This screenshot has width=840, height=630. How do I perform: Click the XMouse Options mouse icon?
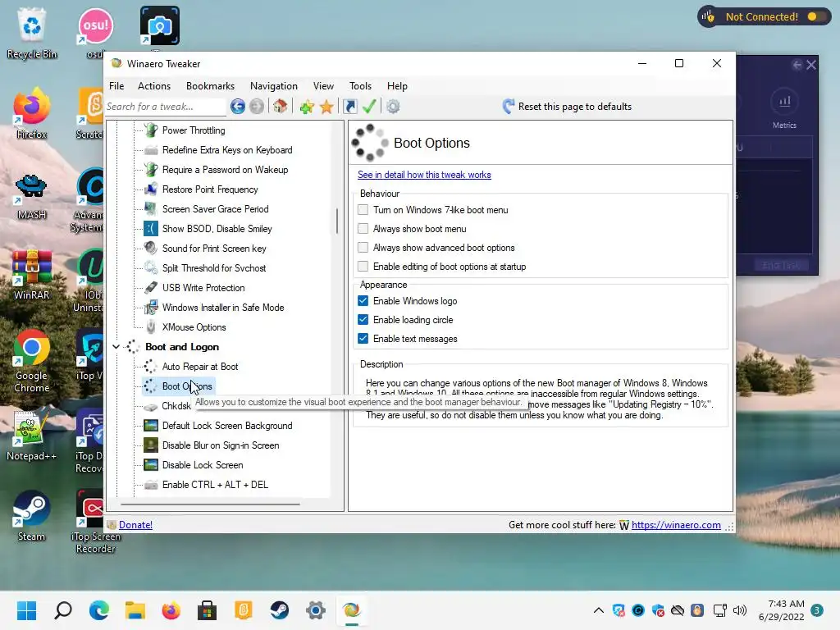coord(151,326)
